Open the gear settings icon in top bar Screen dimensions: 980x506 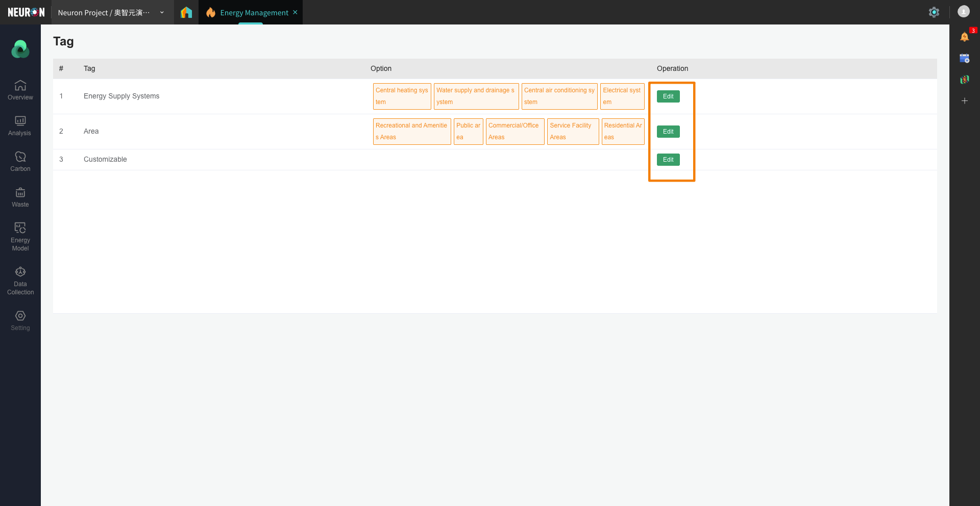(x=934, y=12)
